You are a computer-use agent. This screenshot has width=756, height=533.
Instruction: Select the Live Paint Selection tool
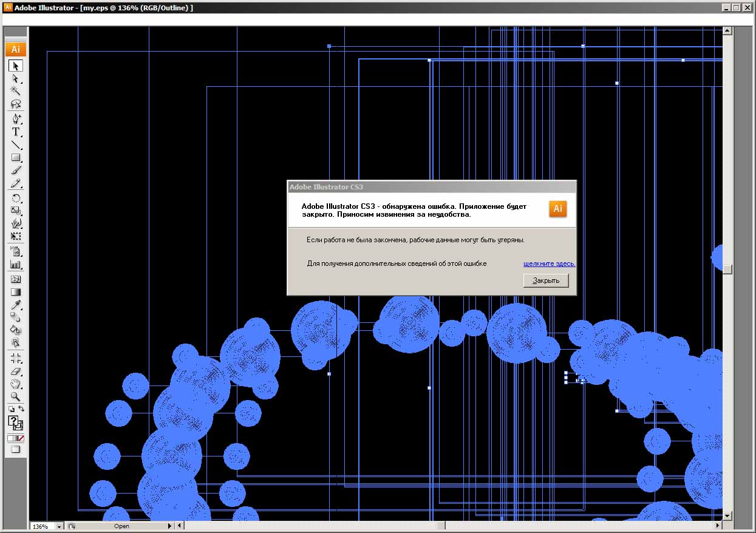point(16,343)
